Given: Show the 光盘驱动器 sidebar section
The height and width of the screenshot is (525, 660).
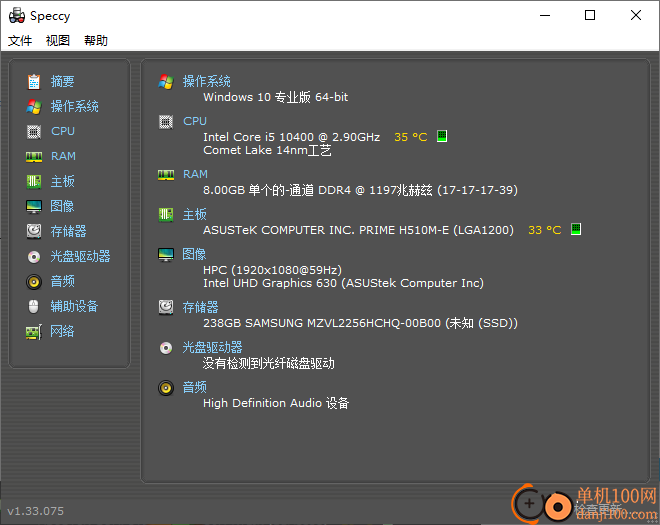Looking at the screenshot, I should click(80, 256).
